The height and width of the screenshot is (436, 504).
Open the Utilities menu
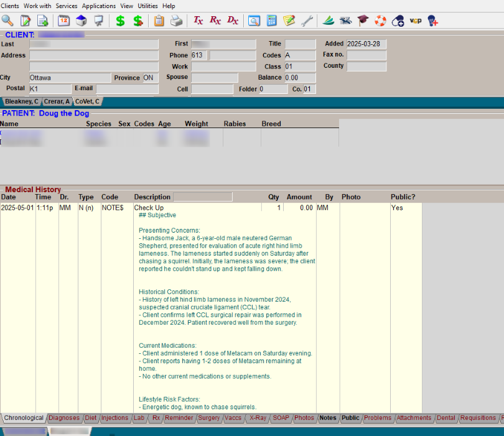pyautogui.click(x=147, y=6)
